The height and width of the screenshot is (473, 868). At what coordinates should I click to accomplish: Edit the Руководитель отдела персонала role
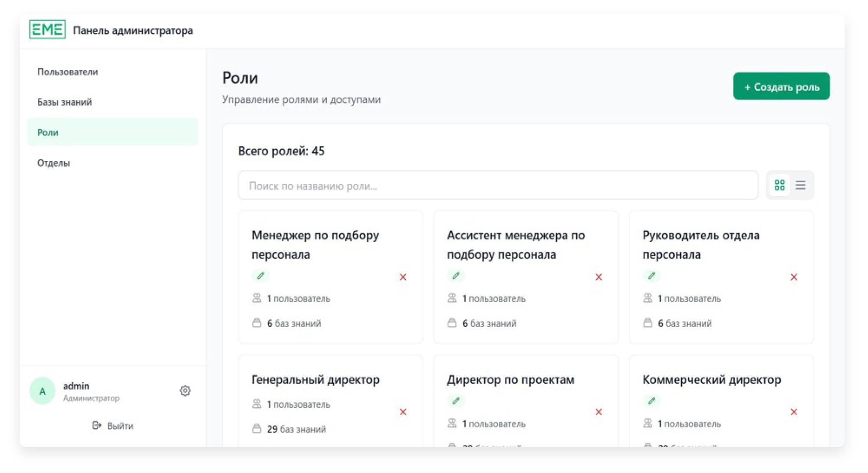(651, 276)
